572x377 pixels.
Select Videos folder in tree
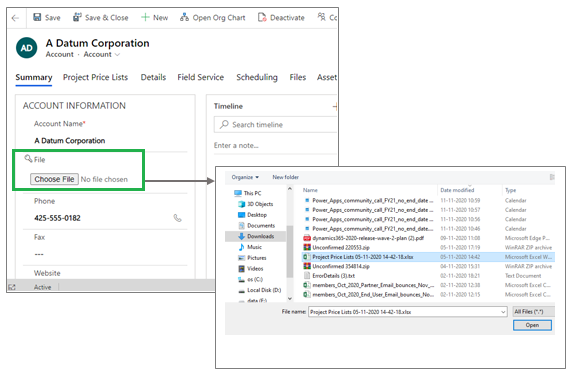(x=251, y=269)
